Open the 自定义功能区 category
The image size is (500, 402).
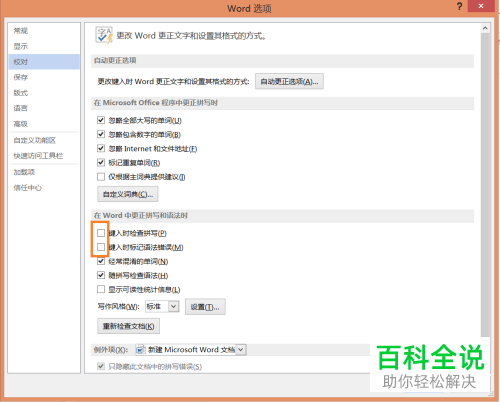pyautogui.click(x=44, y=140)
